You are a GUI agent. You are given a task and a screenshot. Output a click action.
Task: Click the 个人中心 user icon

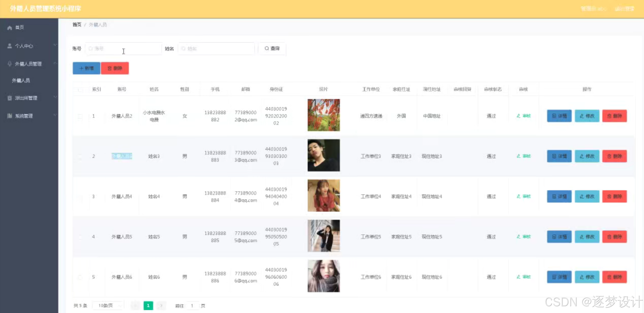[9, 46]
